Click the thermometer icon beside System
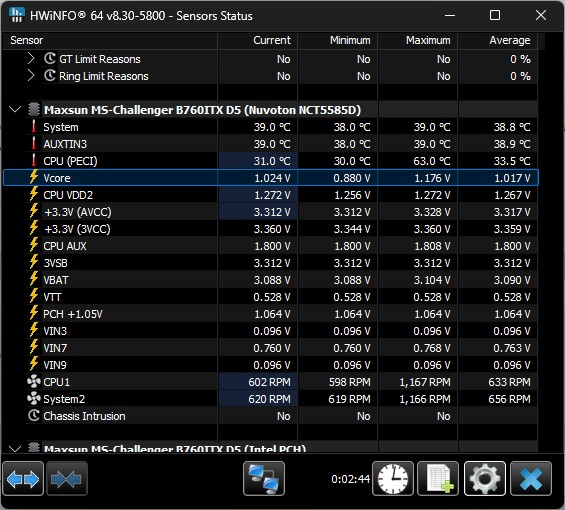This screenshot has height=510, width=565. (34, 127)
